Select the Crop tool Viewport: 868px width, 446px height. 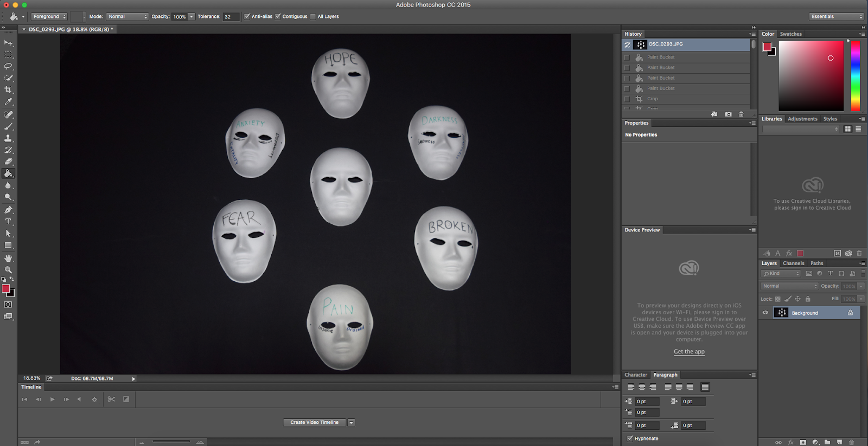click(8, 90)
